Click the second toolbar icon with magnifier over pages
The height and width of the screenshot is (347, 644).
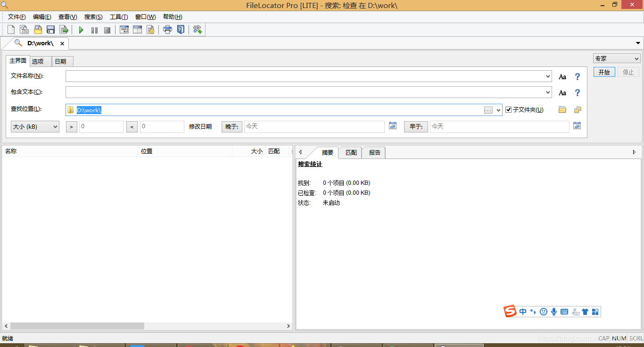(x=24, y=30)
